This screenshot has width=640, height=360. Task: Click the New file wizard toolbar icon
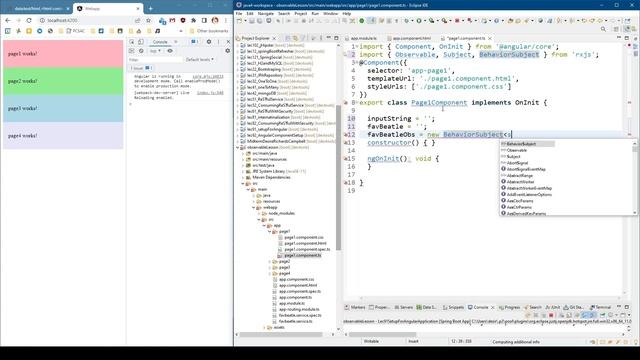pyautogui.click(x=240, y=21)
